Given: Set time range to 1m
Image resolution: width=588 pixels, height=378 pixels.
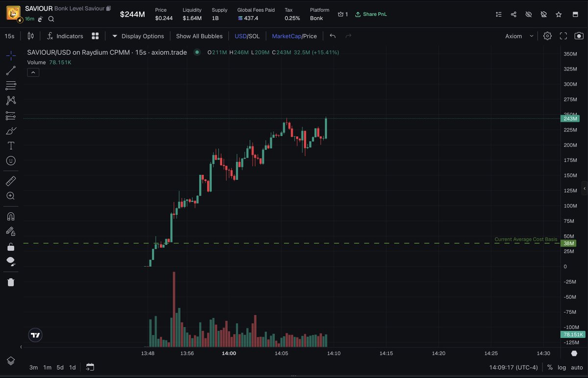Looking at the screenshot, I should (47, 367).
